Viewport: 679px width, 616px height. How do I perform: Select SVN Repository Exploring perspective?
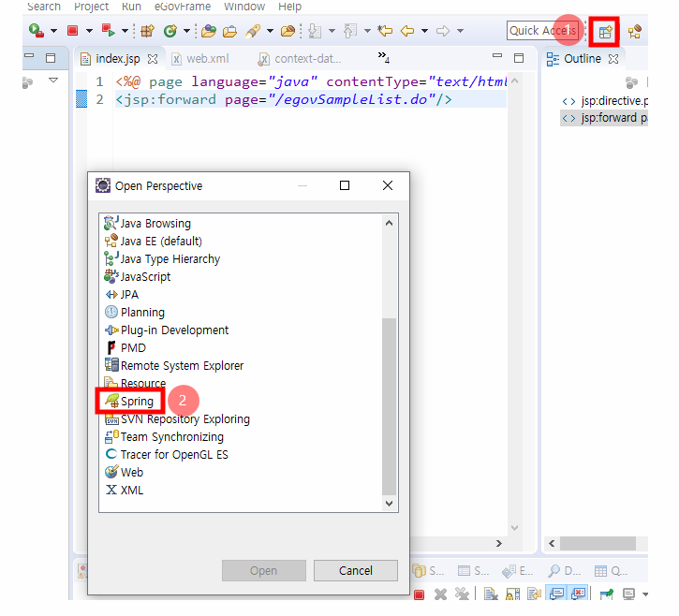tap(178, 419)
